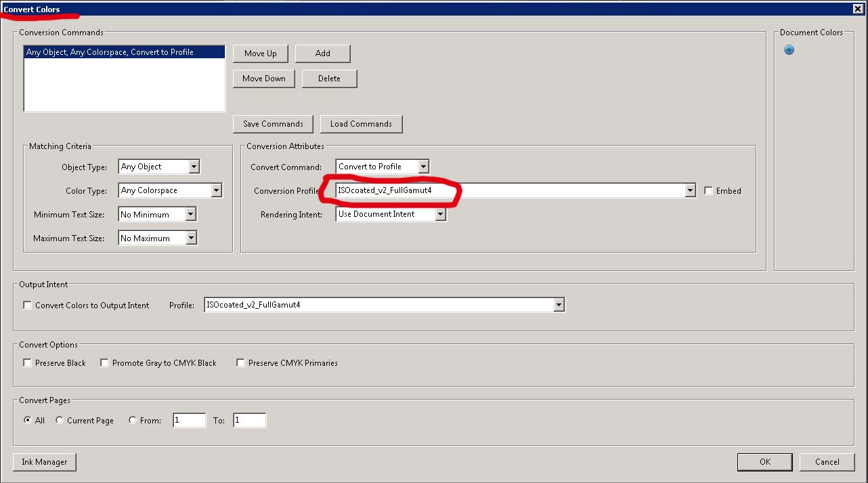The height and width of the screenshot is (483, 868).
Task: Check Convert Colors to Output Intent
Action: [28, 306]
